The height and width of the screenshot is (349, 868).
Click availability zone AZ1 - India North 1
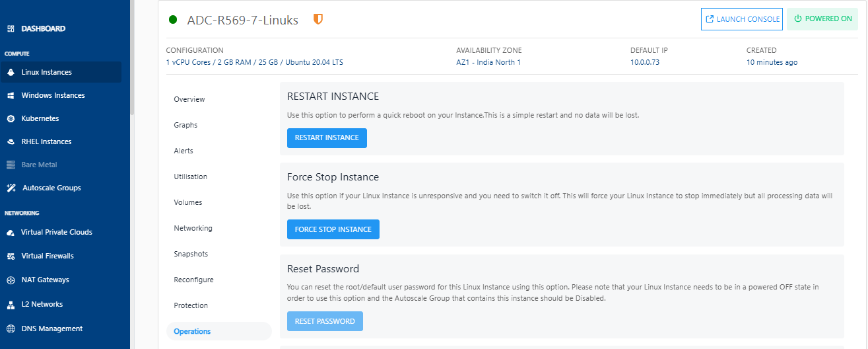pyautogui.click(x=488, y=62)
